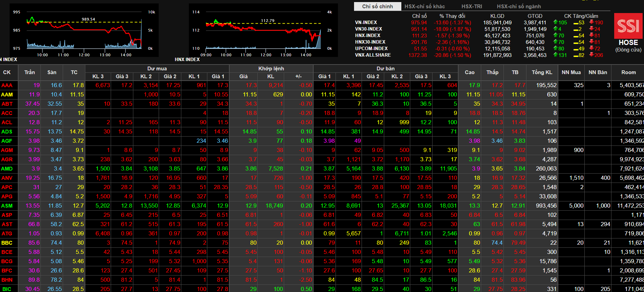This screenshot has height=292, width=644.
Task: Open the HSX-chỉ số ngành tab
Action: coord(519,6)
